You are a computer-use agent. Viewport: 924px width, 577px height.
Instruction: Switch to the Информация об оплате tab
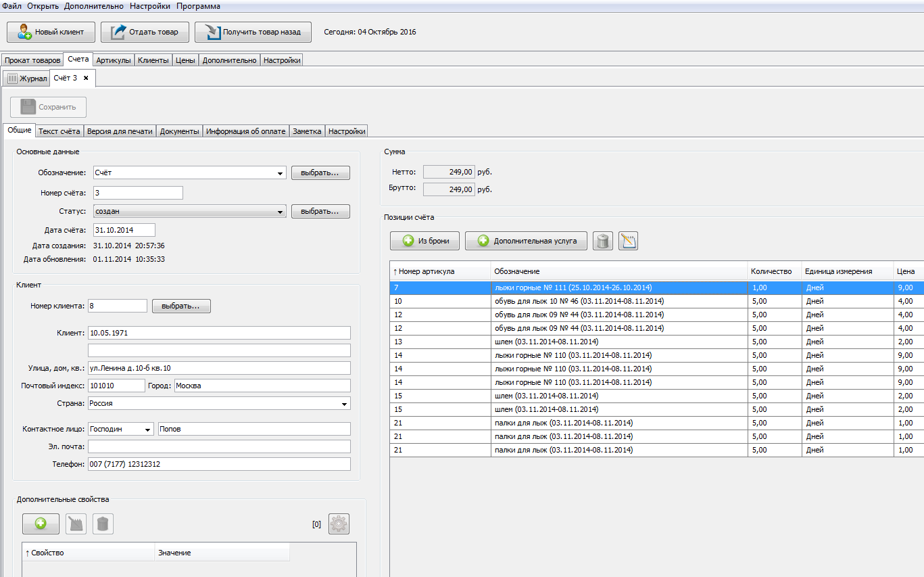pos(246,131)
